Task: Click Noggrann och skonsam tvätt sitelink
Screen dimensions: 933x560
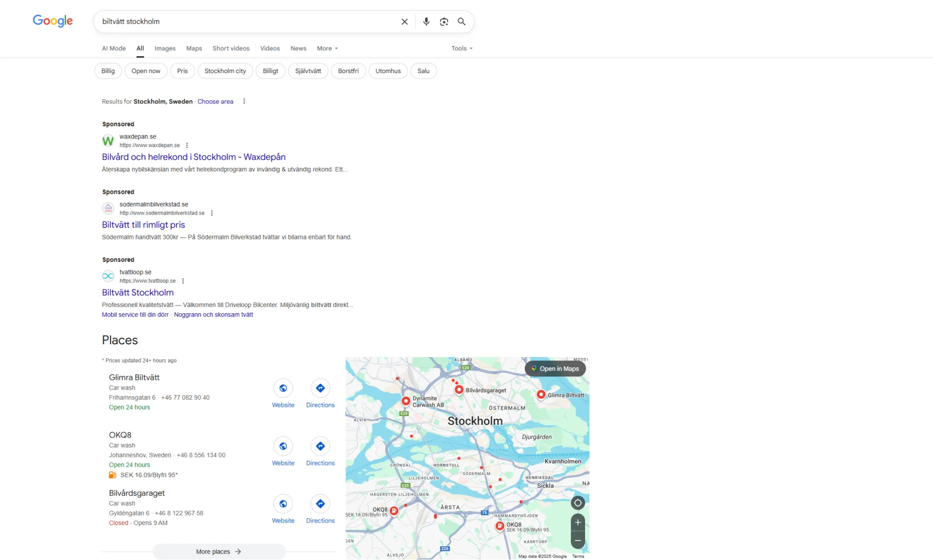Action: click(x=213, y=315)
